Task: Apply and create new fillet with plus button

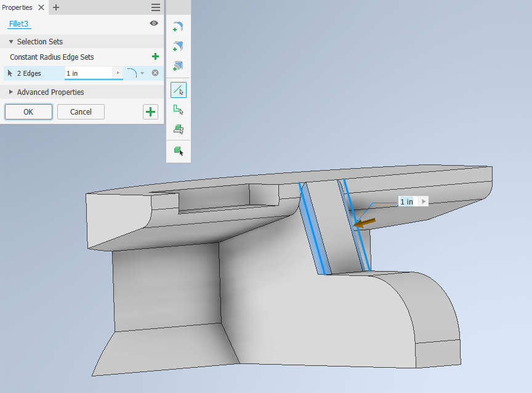Action: tap(150, 111)
